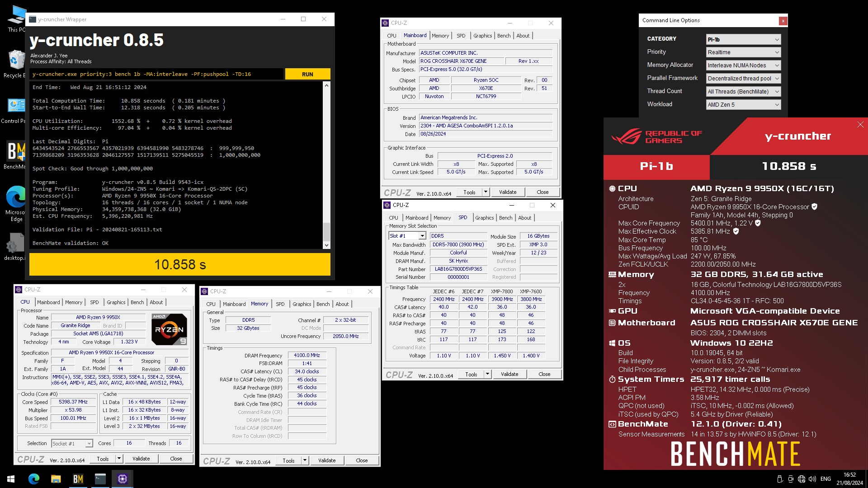Viewport: 868px width, 488px height.
Task: Open This PC desktop icon
Action: point(16,18)
